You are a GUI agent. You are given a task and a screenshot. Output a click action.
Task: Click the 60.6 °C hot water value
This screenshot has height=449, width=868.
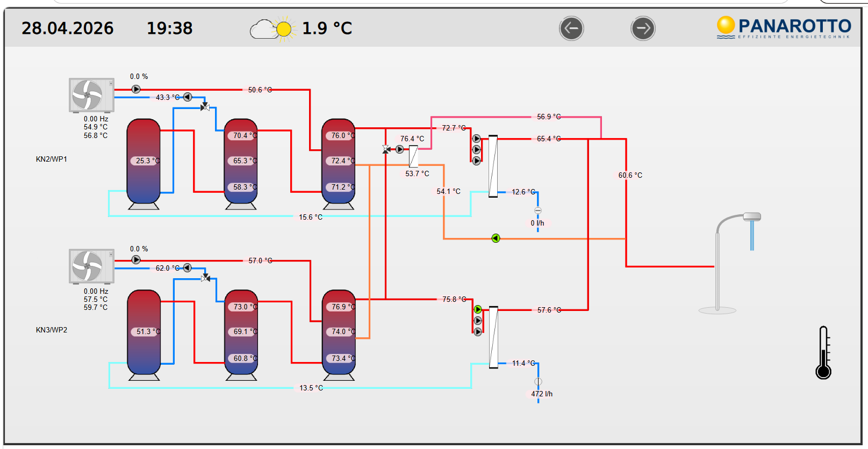[x=630, y=175]
